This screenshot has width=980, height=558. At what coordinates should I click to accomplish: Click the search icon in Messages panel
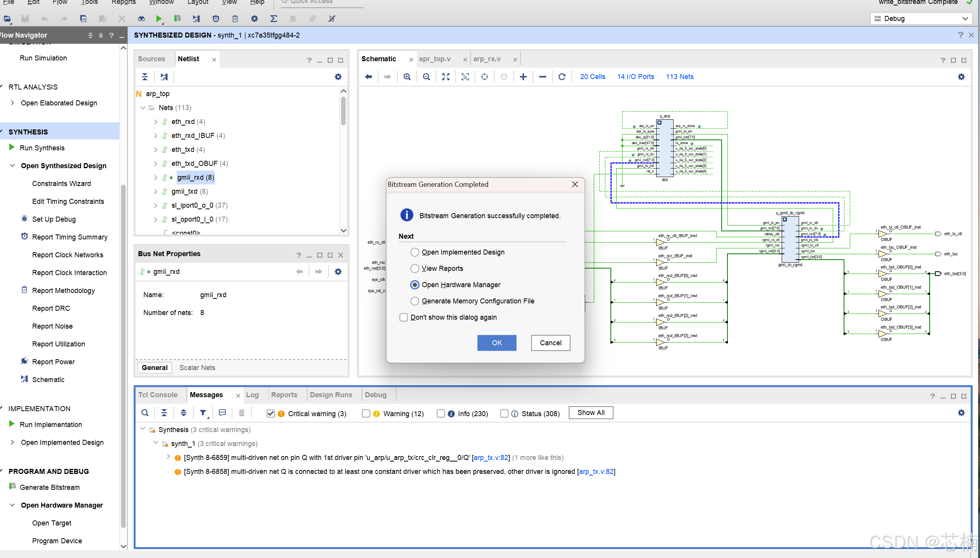145,413
